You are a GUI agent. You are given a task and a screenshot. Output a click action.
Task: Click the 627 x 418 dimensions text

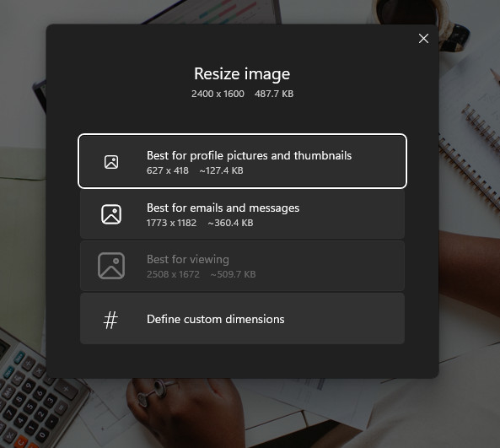tap(168, 170)
